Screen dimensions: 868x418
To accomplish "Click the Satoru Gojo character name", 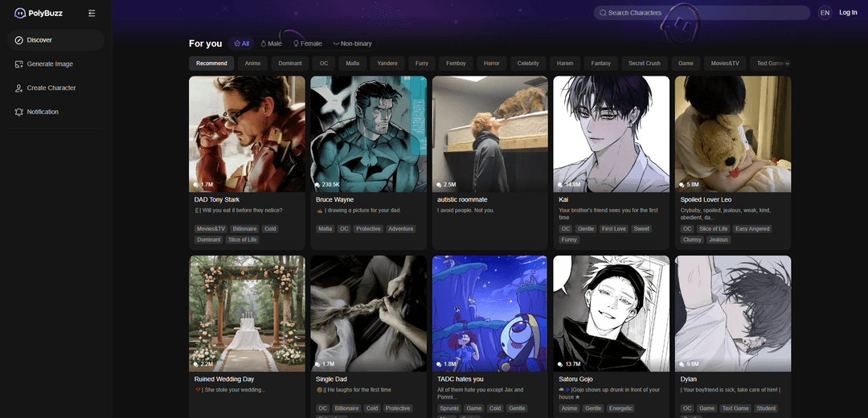I will (576, 379).
